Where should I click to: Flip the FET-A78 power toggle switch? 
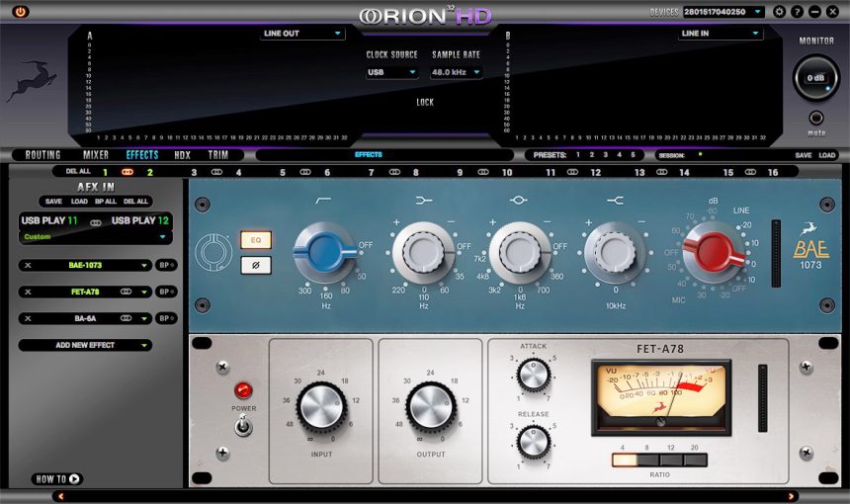[243, 428]
